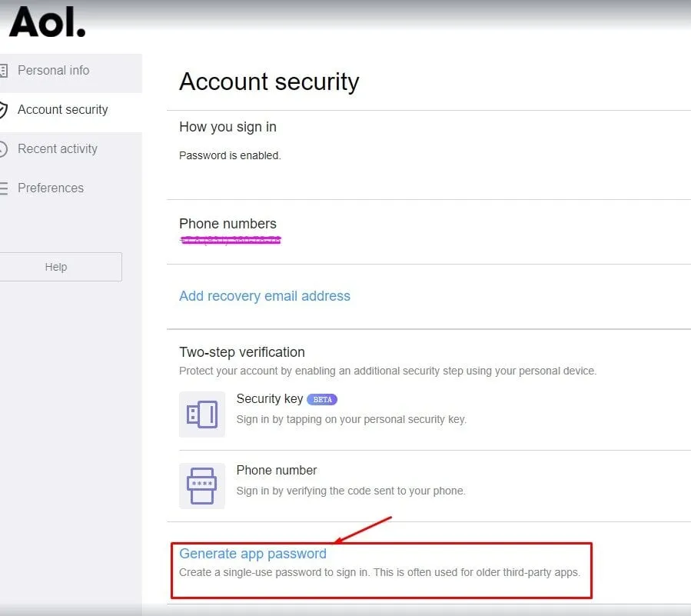
Task: Click the How you sign in section
Action: click(x=428, y=155)
